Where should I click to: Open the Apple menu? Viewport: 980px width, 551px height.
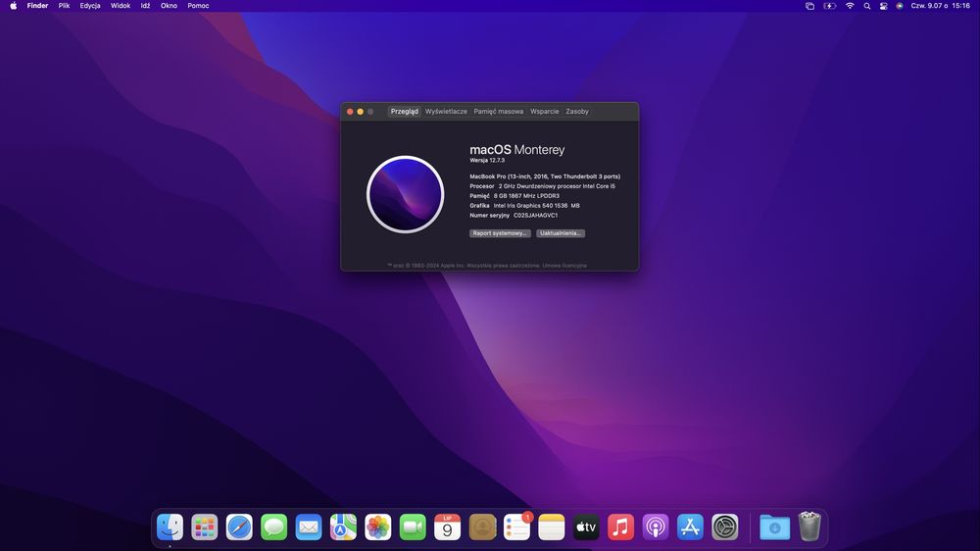(x=13, y=6)
